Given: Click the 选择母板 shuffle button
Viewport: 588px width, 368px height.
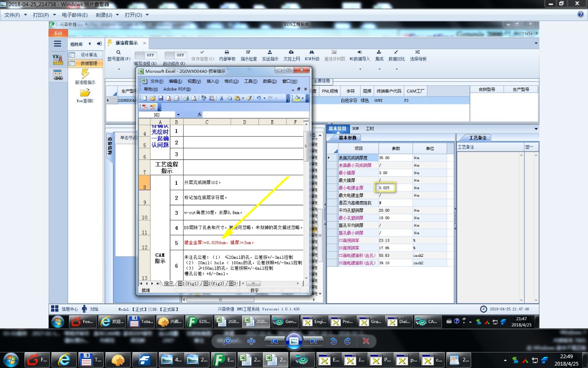Looking at the screenshot, I should click(x=418, y=55).
